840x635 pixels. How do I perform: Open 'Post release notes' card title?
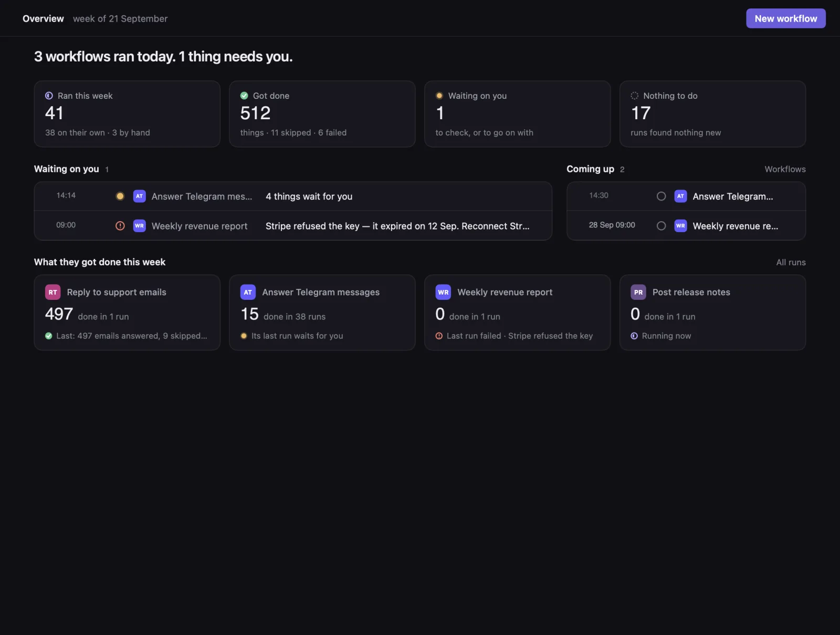coord(691,292)
